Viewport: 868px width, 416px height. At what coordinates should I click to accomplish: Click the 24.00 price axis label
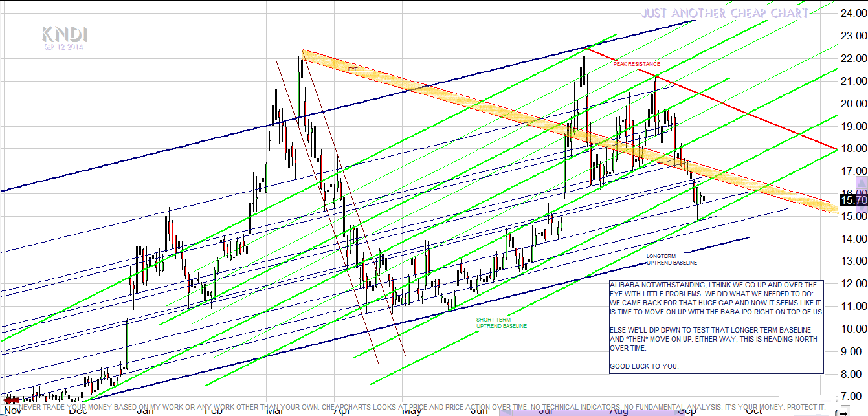[852, 14]
